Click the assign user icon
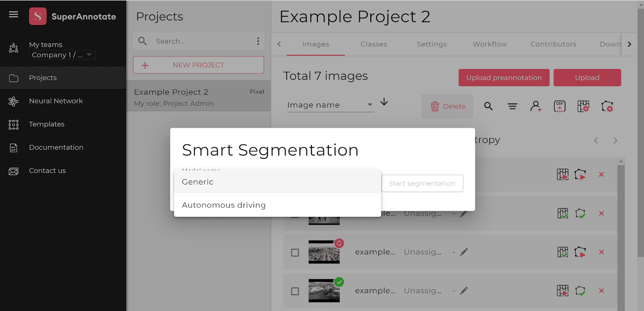 pyautogui.click(x=536, y=106)
